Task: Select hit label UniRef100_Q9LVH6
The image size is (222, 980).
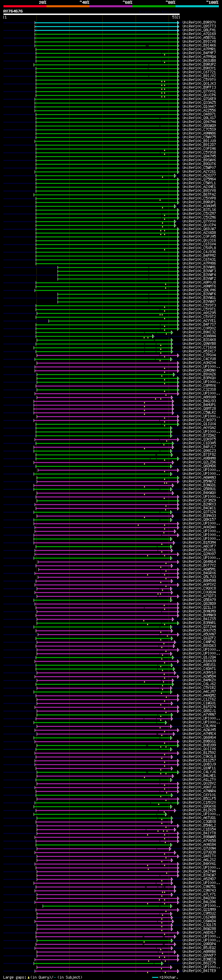Action: click(x=199, y=290)
